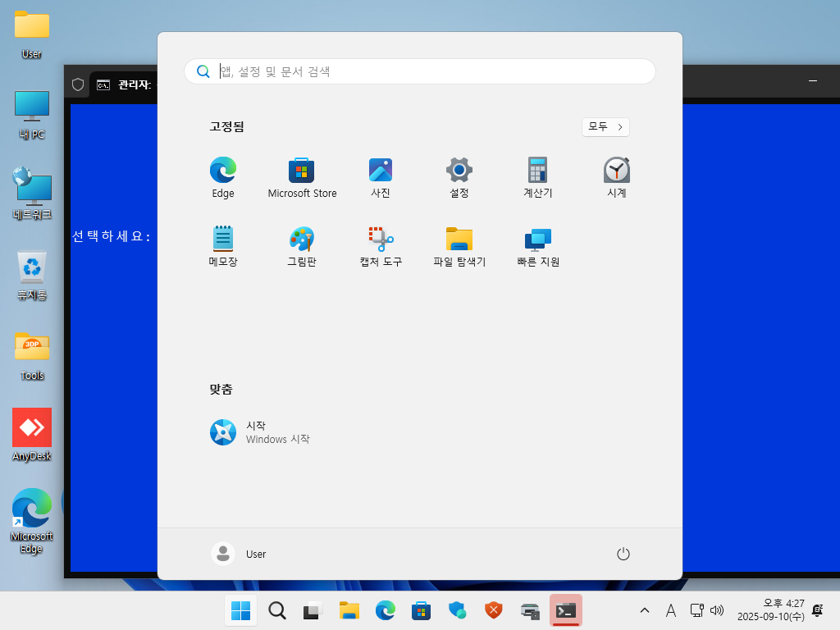Expand hidden system tray icons chevron

coord(645,610)
